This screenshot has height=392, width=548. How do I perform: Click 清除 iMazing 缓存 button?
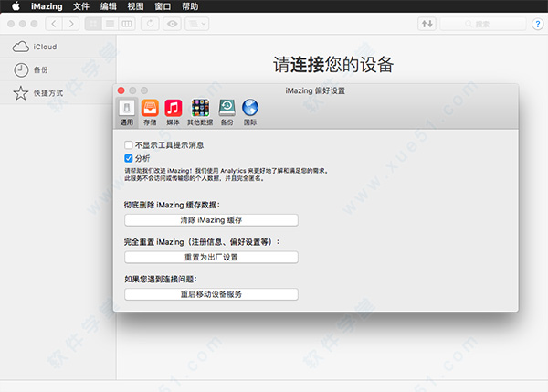click(x=211, y=220)
